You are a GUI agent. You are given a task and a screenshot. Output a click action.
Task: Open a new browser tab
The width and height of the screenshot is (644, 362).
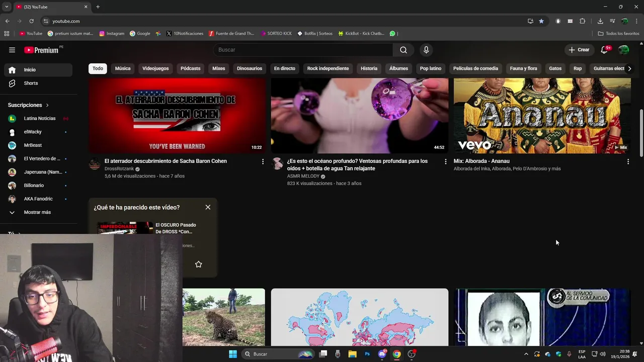(x=98, y=7)
